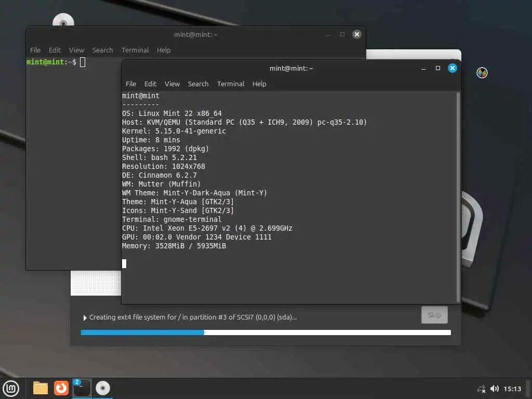Image resolution: width=532 pixels, height=399 pixels.
Task: Click the front terminal title bar text
Action: click(x=291, y=68)
